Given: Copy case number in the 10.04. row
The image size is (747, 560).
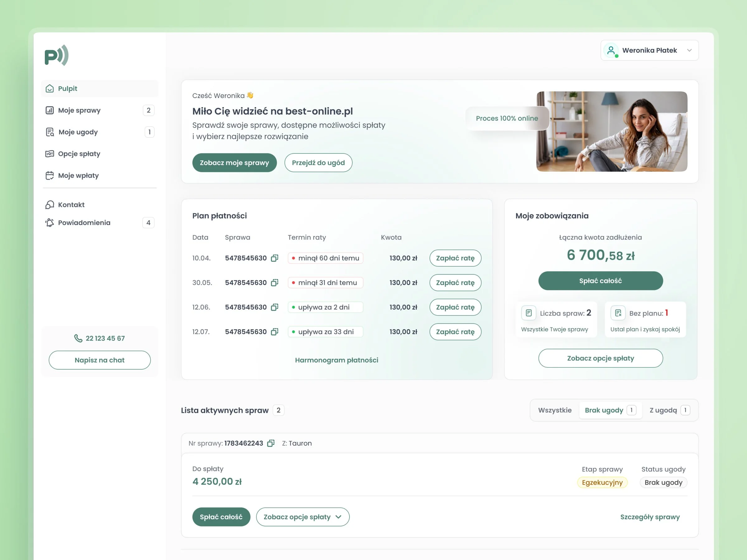Looking at the screenshot, I should [x=275, y=258].
